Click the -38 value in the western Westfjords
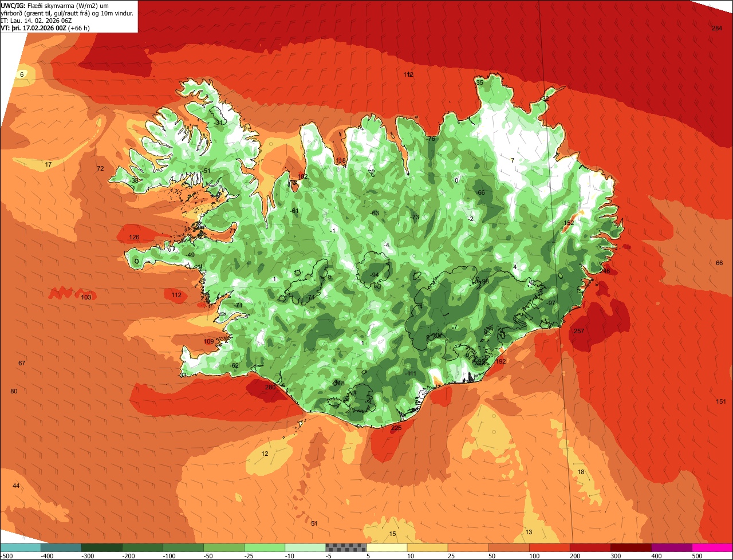Image resolution: width=733 pixels, height=560 pixels. click(x=135, y=180)
